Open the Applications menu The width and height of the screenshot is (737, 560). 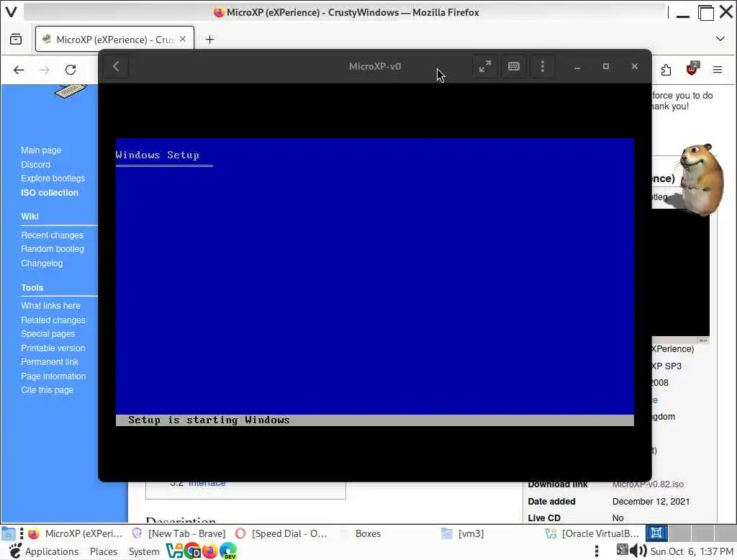(44, 551)
